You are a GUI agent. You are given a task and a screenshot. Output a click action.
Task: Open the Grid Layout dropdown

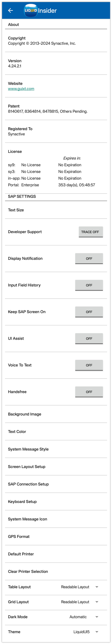(97, 602)
